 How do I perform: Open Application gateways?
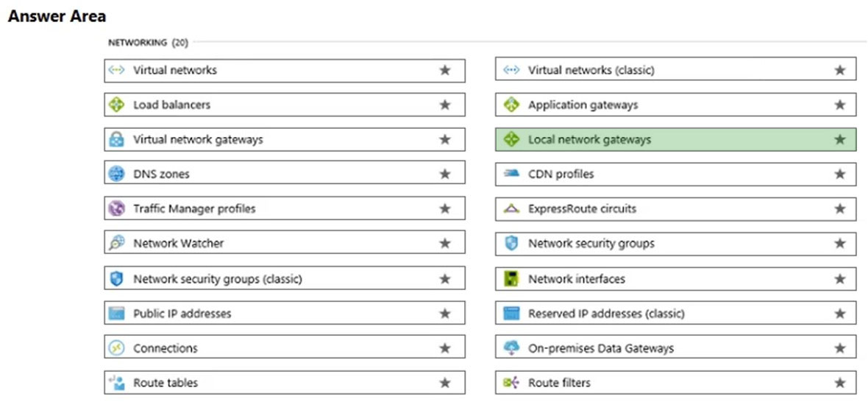tap(675, 105)
